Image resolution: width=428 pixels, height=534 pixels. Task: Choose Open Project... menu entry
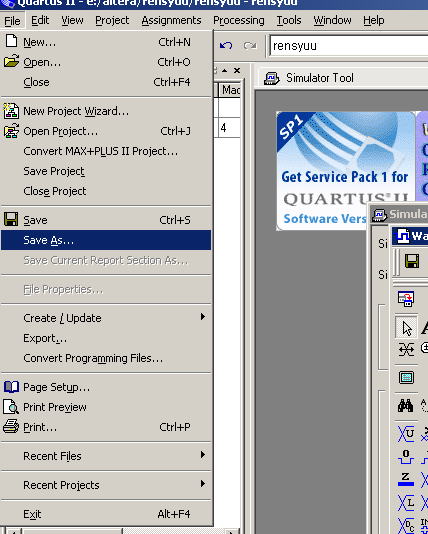106,131
